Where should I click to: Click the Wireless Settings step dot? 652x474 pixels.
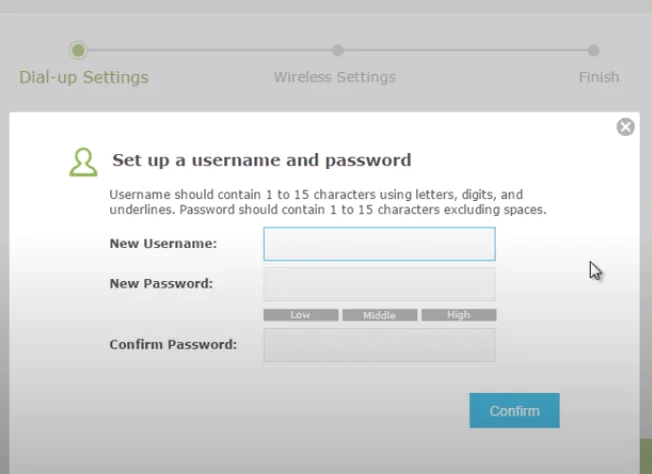(x=338, y=50)
